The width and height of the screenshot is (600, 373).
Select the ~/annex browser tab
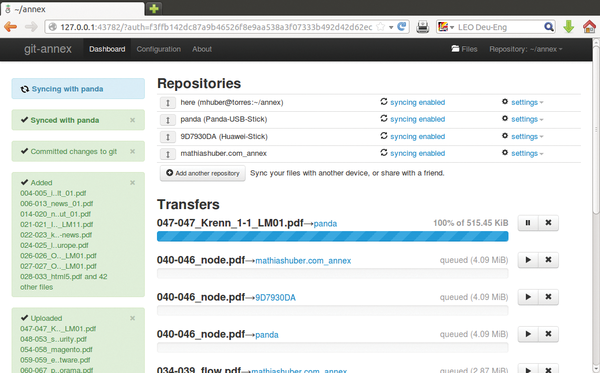point(73,9)
